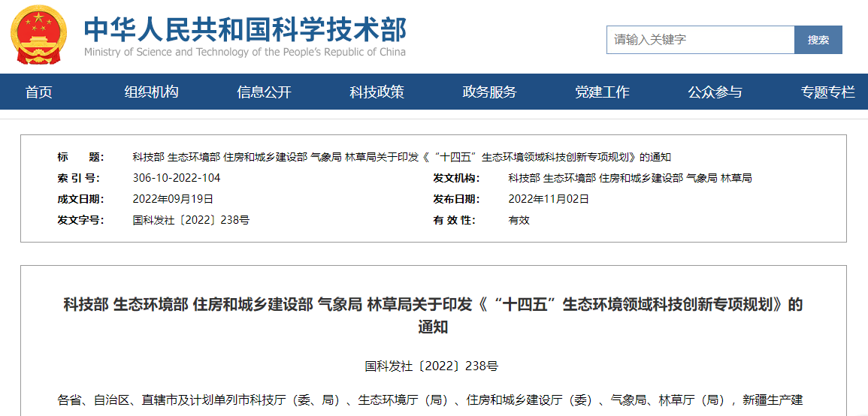Click the 发布日期 value 2022年11月02日

coord(549,199)
